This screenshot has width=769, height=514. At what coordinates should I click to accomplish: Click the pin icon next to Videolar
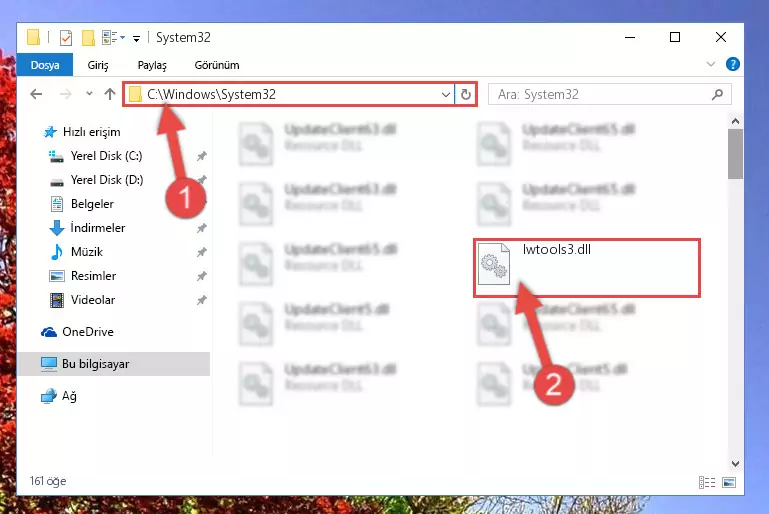202,300
